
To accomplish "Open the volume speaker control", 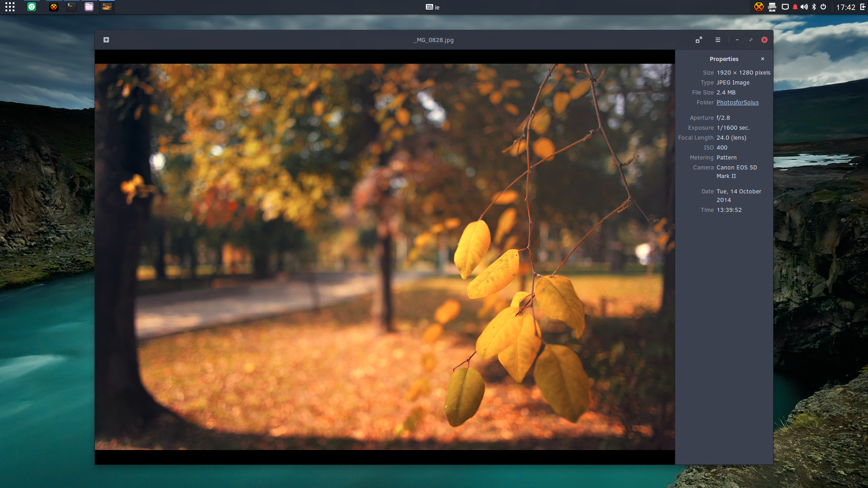I will point(804,7).
